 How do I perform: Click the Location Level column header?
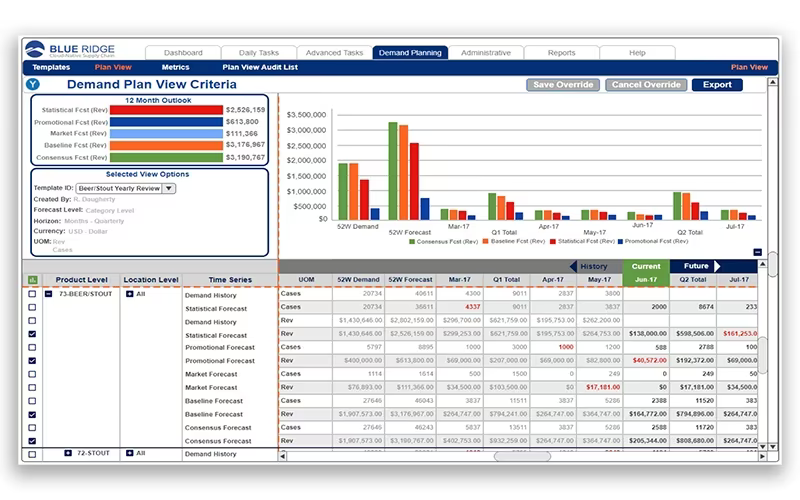[151, 280]
